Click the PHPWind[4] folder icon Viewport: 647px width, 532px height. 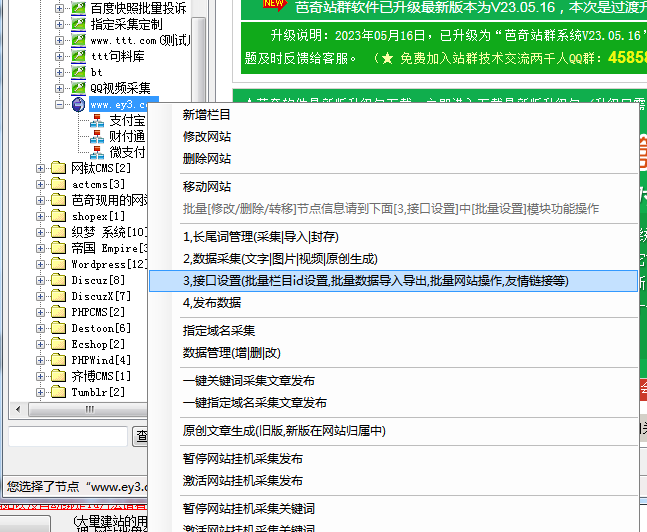(59, 360)
